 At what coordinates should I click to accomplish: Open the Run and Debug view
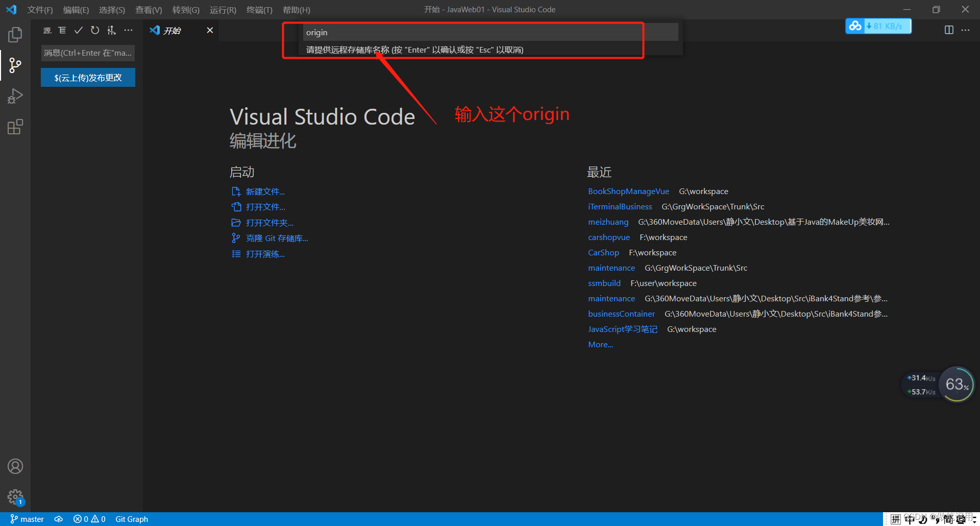[x=15, y=96]
